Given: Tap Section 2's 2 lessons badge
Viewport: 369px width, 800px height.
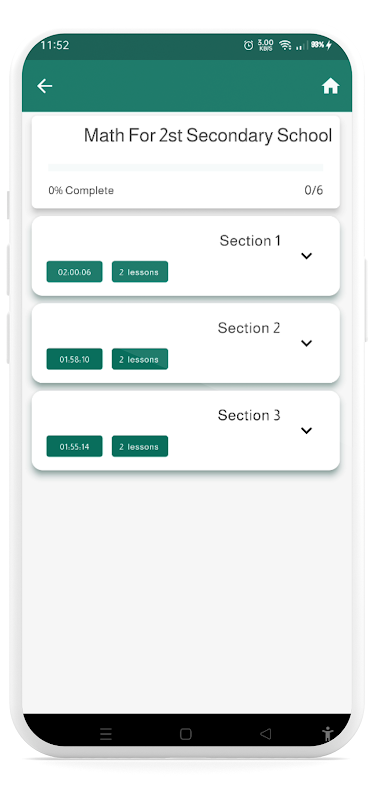Looking at the screenshot, I should pos(140,359).
